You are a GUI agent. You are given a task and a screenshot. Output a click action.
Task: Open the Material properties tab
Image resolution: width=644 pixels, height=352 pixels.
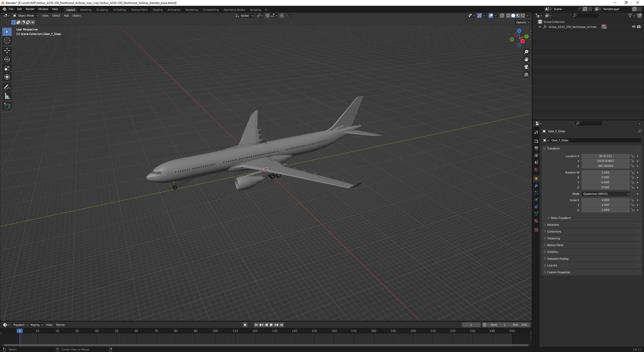pos(536,221)
